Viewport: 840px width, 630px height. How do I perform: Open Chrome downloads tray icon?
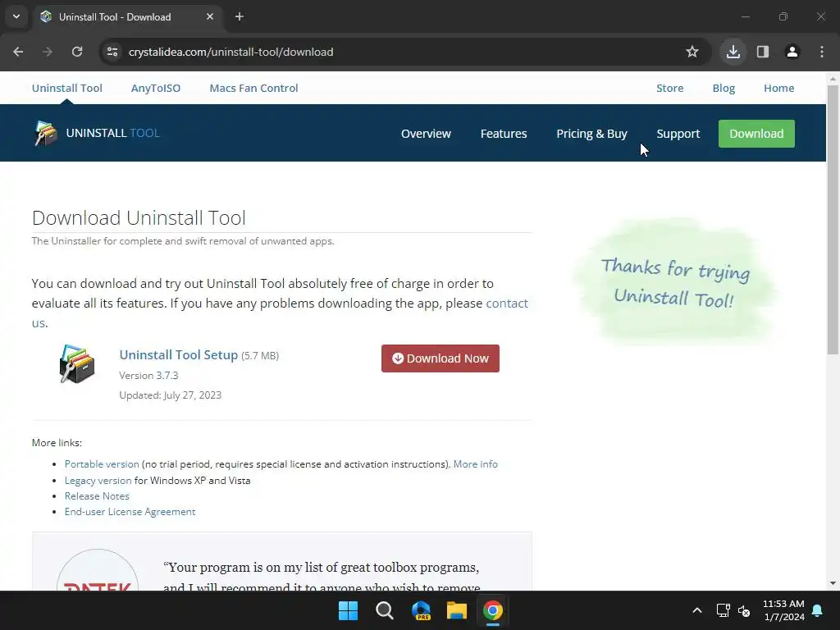(x=733, y=52)
